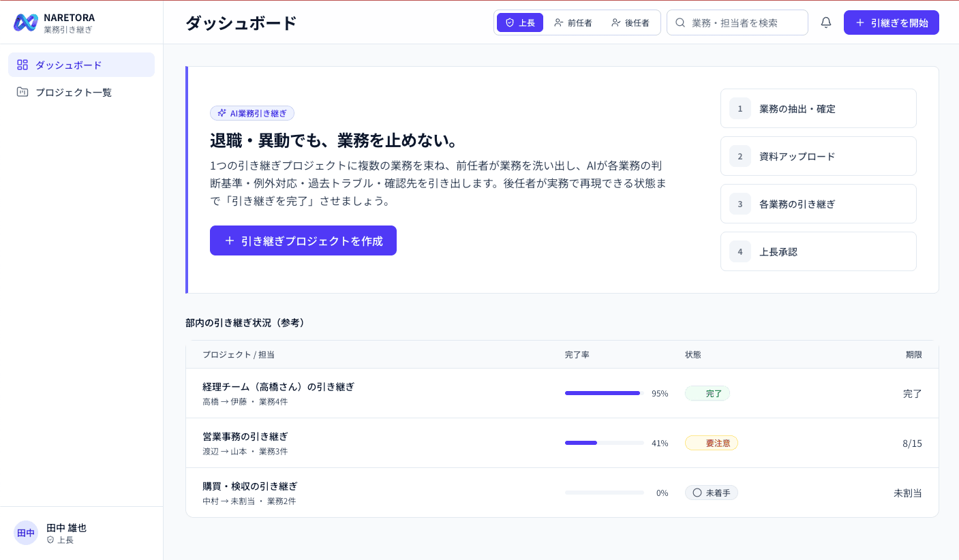Focus the 業務・担当者を検索 search field
The height and width of the screenshot is (560, 959).
737,22
